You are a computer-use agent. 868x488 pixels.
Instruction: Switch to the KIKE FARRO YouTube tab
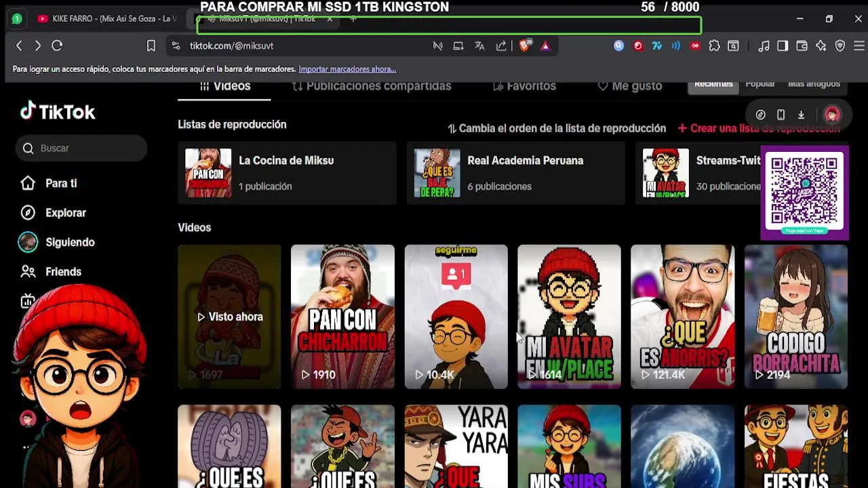[x=107, y=18]
